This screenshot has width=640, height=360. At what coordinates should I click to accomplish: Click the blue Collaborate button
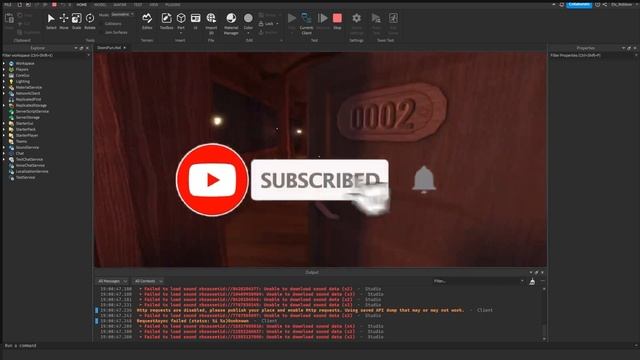point(579,4)
